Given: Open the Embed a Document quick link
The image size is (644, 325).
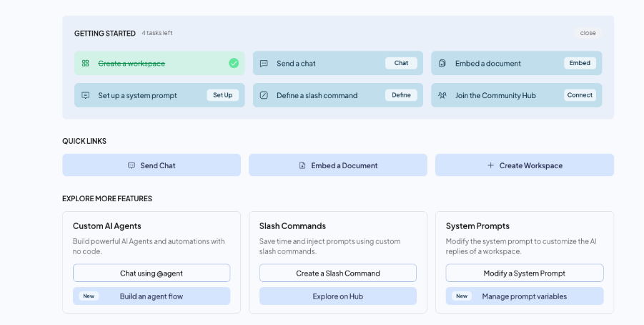Looking at the screenshot, I should [x=338, y=165].
